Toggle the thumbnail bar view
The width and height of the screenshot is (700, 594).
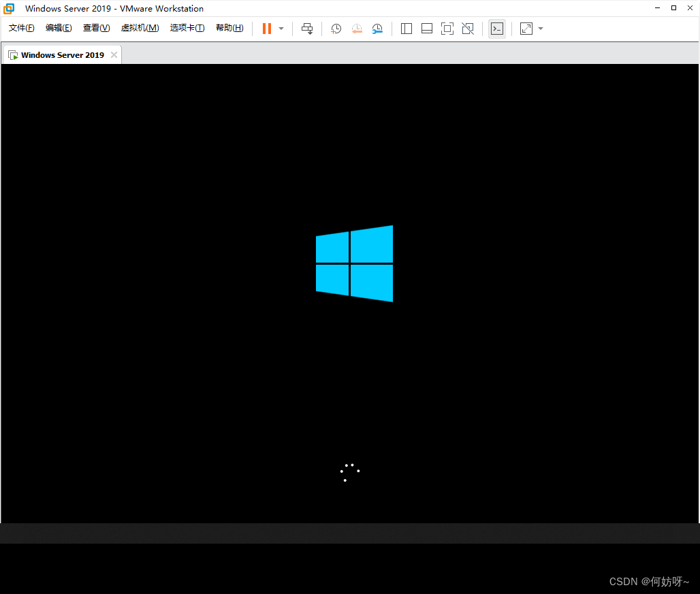[x=427, y=29]
